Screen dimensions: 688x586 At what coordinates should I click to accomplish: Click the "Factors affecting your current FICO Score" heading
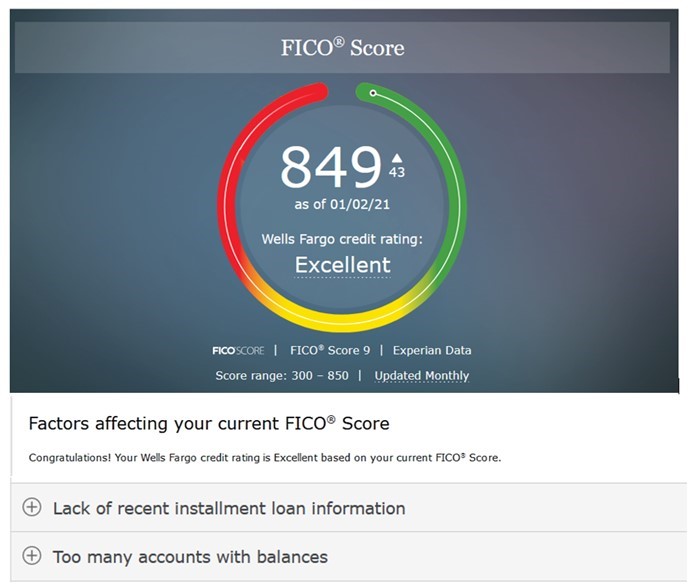pos(209,424)
